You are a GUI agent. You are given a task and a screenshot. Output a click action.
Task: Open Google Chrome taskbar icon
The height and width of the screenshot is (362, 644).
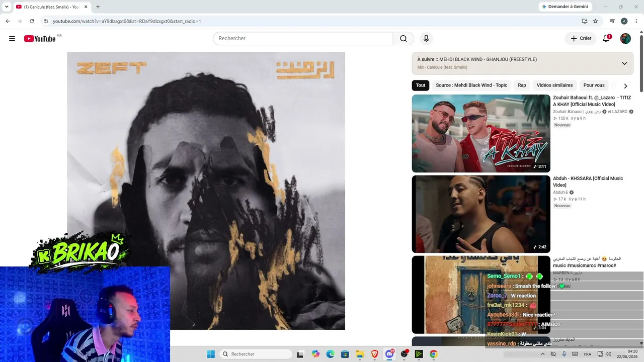434,354
